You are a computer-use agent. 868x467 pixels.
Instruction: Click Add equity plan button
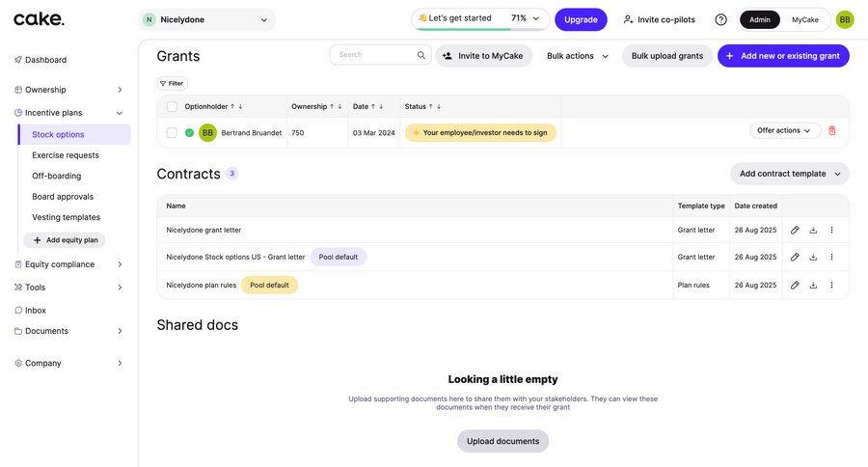coord(65,240)
